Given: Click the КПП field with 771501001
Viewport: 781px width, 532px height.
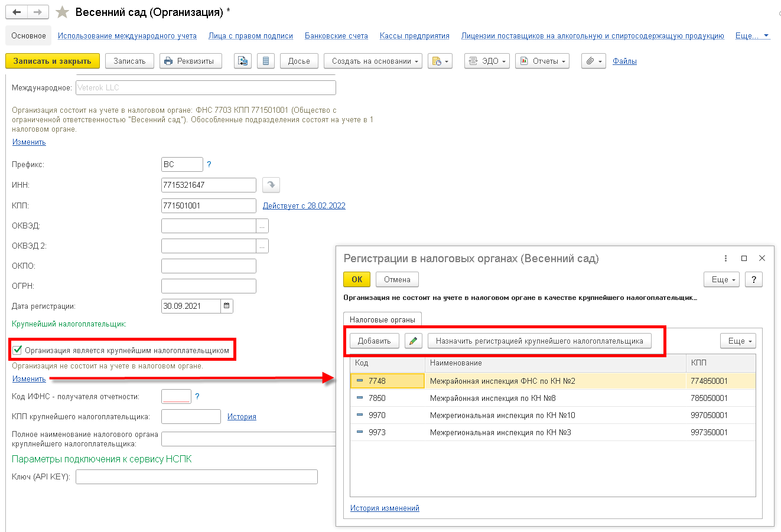Looking at the screenshot, I should coord(209,205).
